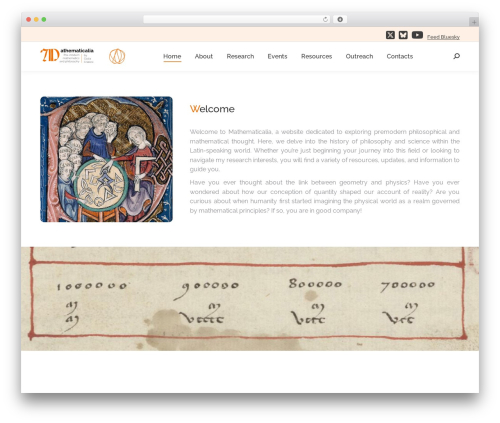The width and height of the screenshot is (500, 423).
Task: Go to the Home menu item
Action: click(x=172, y=56)
